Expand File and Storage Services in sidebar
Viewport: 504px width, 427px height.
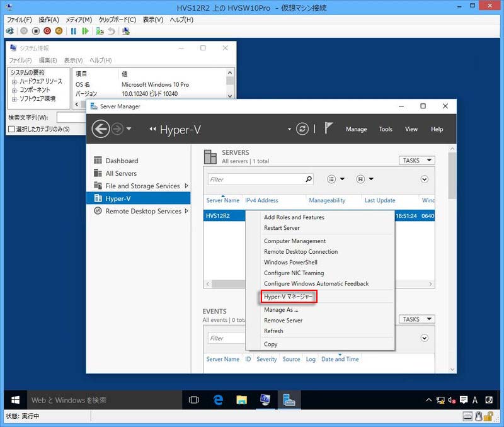[186, 186]
